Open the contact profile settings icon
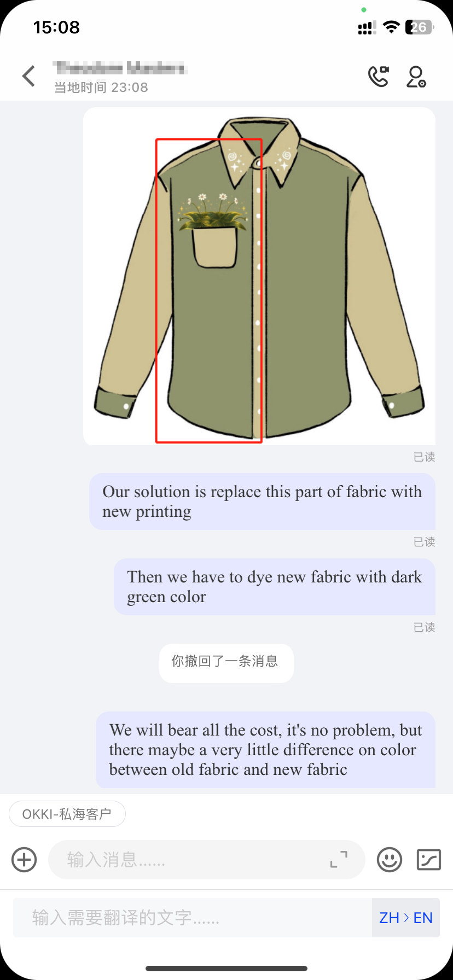The height and width of the screenshot is (980, 453). [416, 77]
